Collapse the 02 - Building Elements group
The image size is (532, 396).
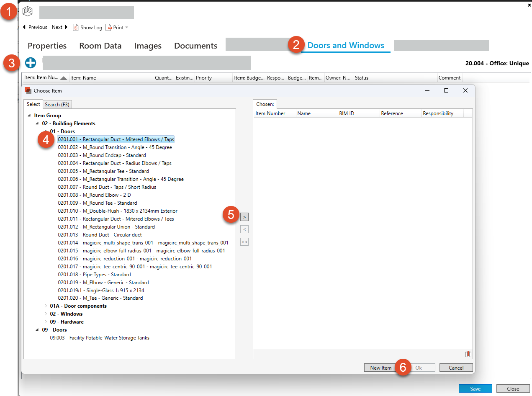pos(38,123)
